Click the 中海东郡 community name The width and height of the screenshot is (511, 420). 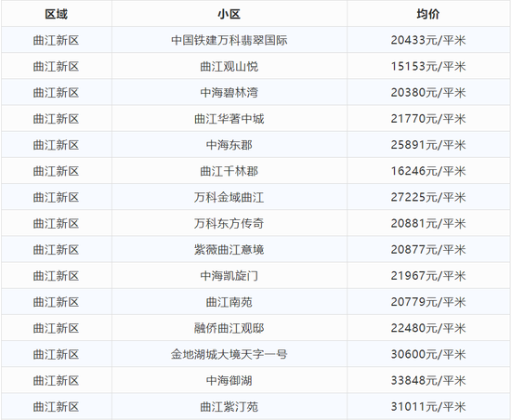pyautogui.click(x=229, y=145)
